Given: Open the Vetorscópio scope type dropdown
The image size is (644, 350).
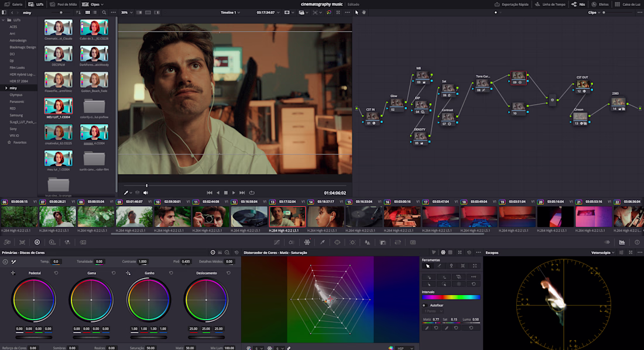Looking at the screenshot, I should pyautogui.click(x=602, y=253).
